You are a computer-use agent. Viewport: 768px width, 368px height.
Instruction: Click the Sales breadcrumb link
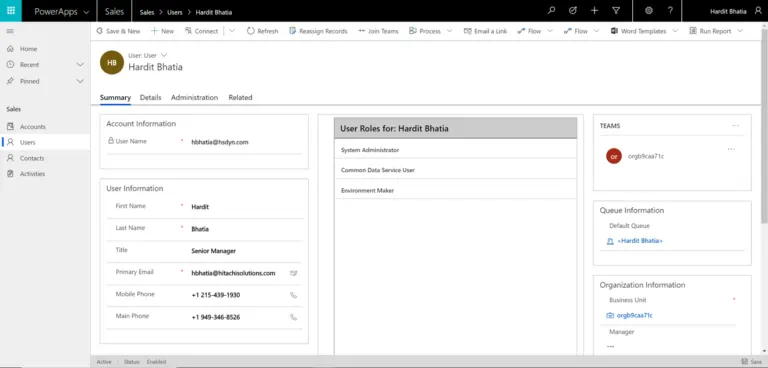click(147, 12)
